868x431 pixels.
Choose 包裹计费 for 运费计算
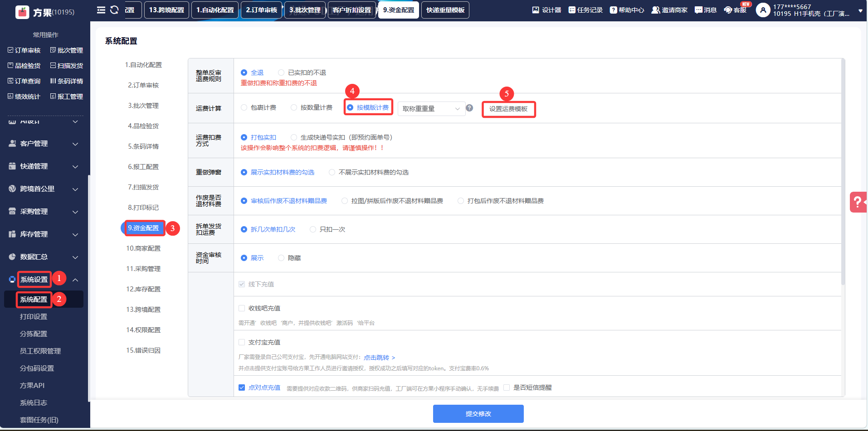(244, 107)
